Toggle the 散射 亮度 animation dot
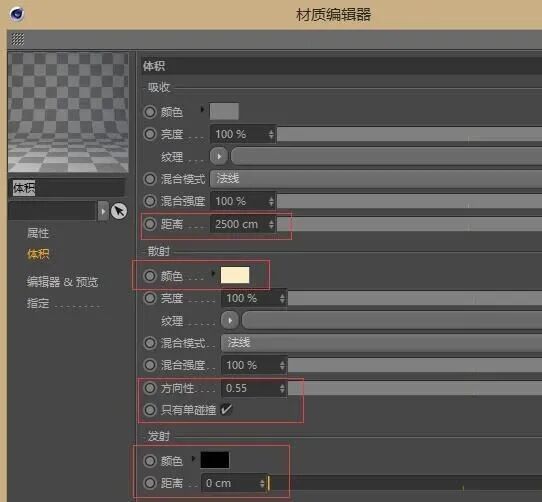 (150, 298)
